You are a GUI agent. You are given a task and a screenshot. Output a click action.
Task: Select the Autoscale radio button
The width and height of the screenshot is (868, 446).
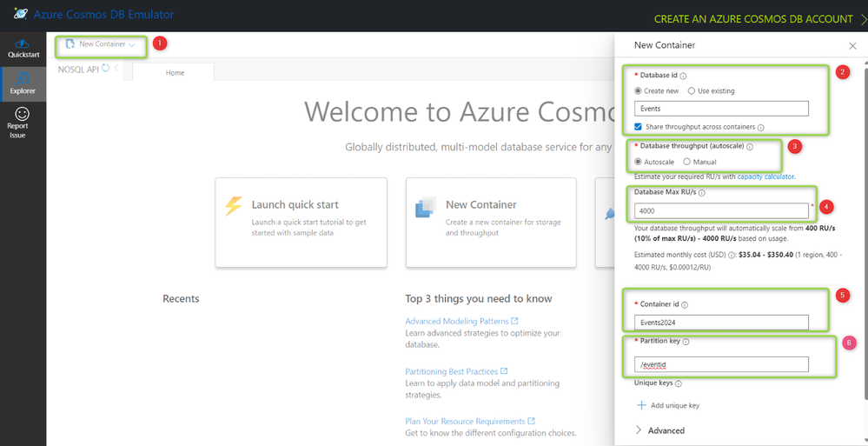(639, 162)
